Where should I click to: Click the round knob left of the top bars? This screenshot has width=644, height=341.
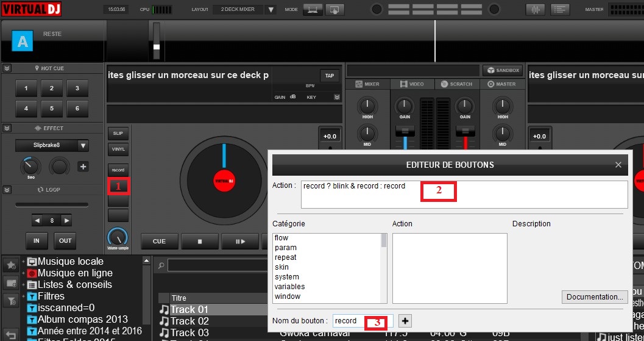pyautogui.click(x=377, y=10)
